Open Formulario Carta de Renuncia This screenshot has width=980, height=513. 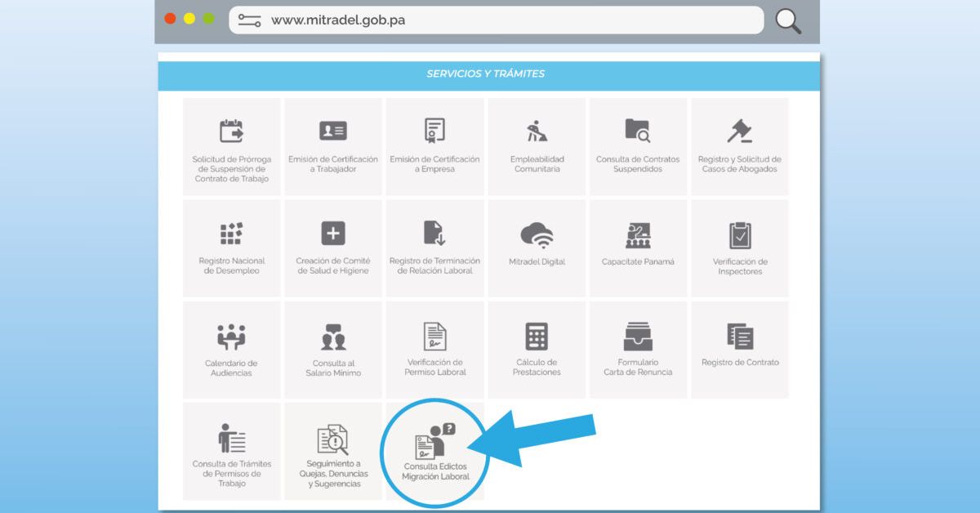pyautogui.click(x=638, y=347)
